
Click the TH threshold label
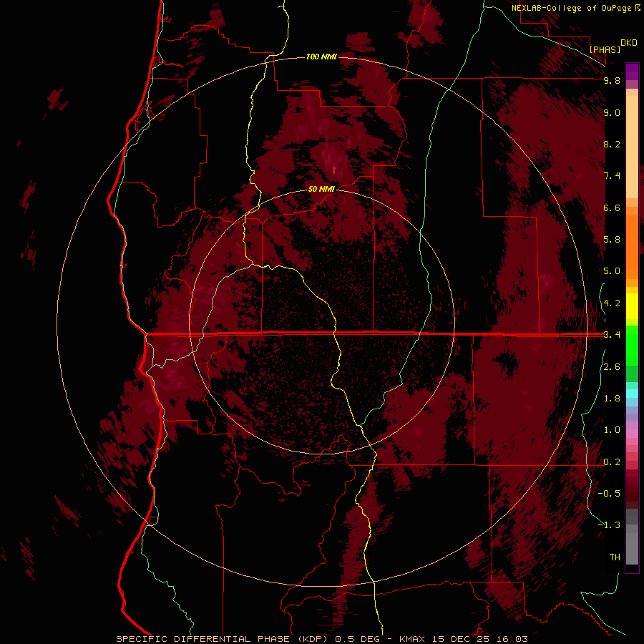[x=615, y=557]
